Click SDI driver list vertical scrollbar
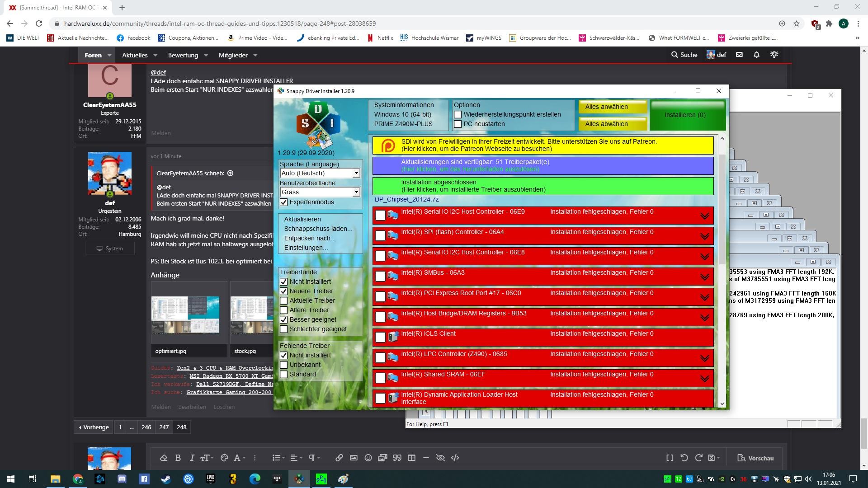868x488 pixels. point(722,271)
